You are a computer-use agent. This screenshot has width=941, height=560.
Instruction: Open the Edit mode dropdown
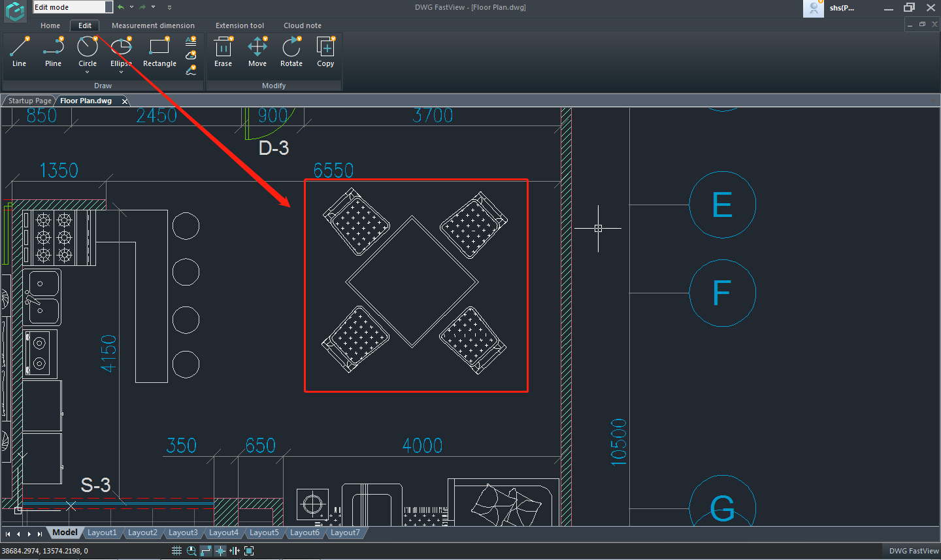click(x=73, y=7)
